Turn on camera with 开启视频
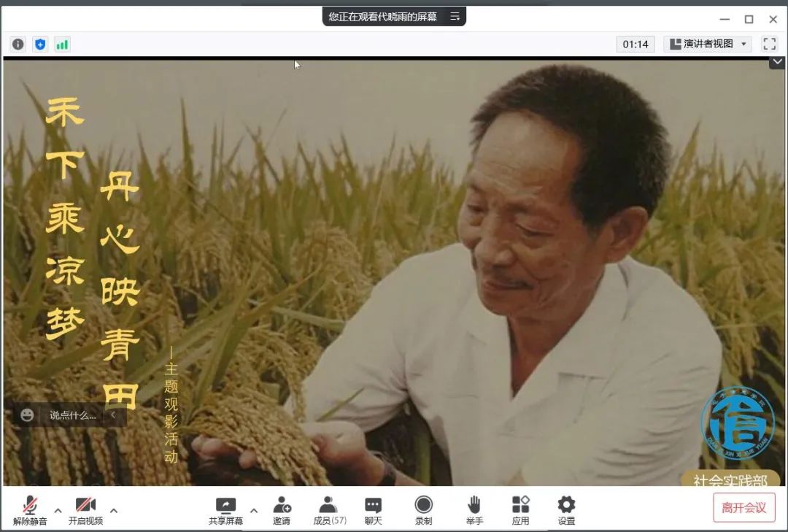This screenshot has height=532, width=788. (85, 509)
